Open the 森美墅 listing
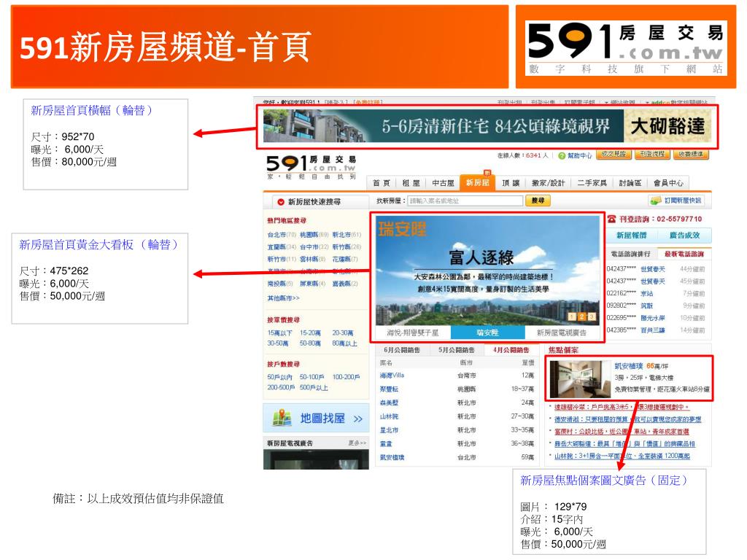Viewport: 747px width, 560px height. (389, 402)
